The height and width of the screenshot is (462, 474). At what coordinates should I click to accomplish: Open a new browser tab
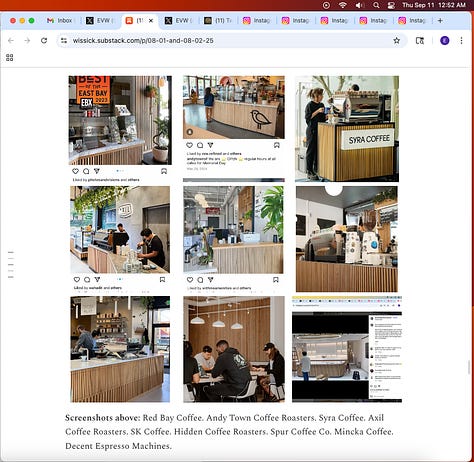(440, 21)
